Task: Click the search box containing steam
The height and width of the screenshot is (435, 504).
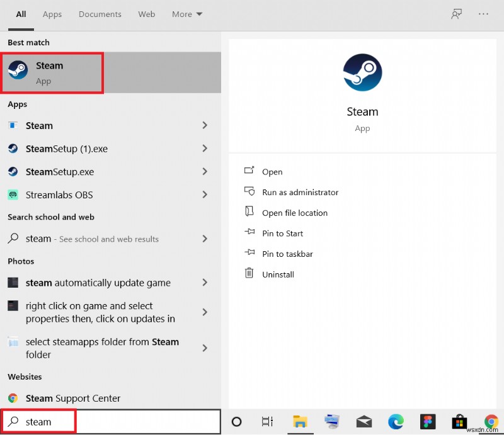Action: point(111,422)
